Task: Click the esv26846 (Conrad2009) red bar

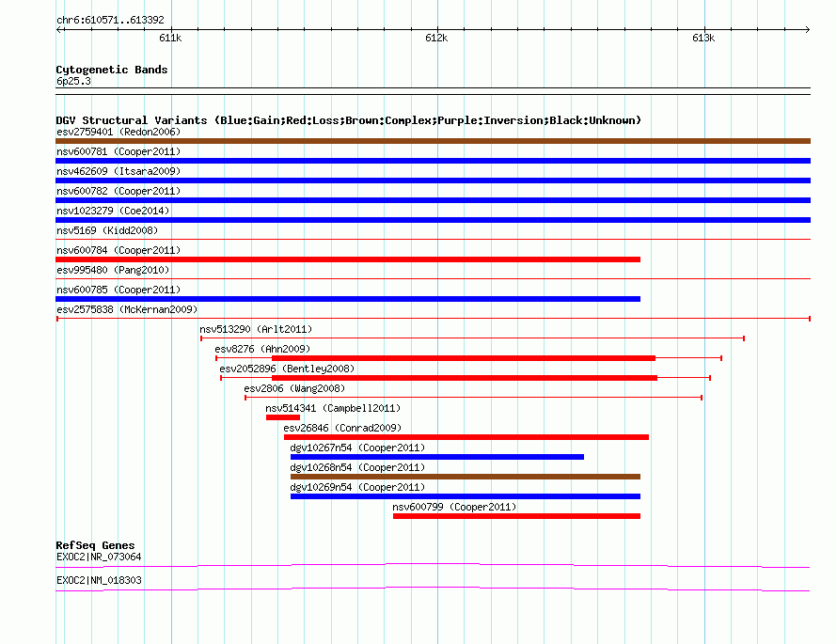Action: [x=466, y=437]
